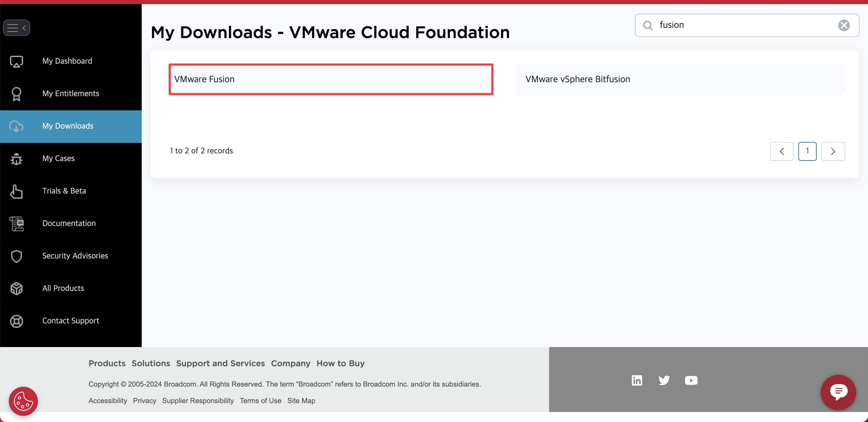Click the My Entitlements ribbon icon
The width and height of the screenshot is (868, 422).
[x=16, y=94]
